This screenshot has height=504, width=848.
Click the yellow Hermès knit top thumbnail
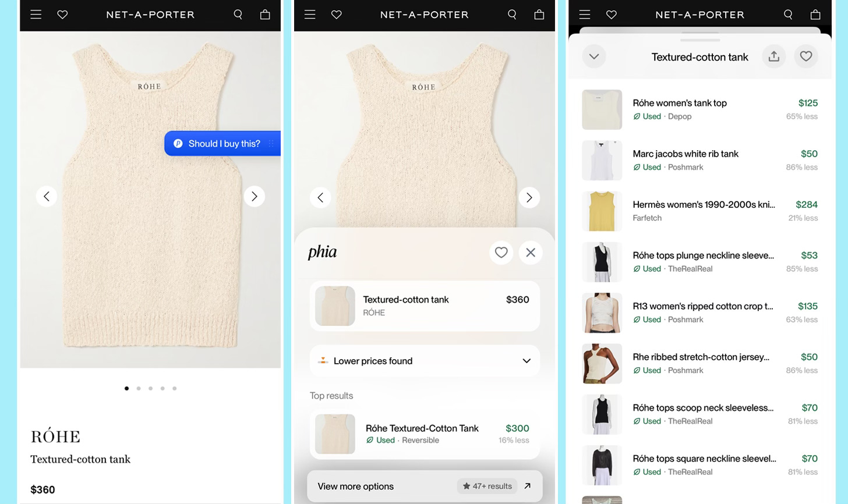pyautogui.click(x=602, y=211)
